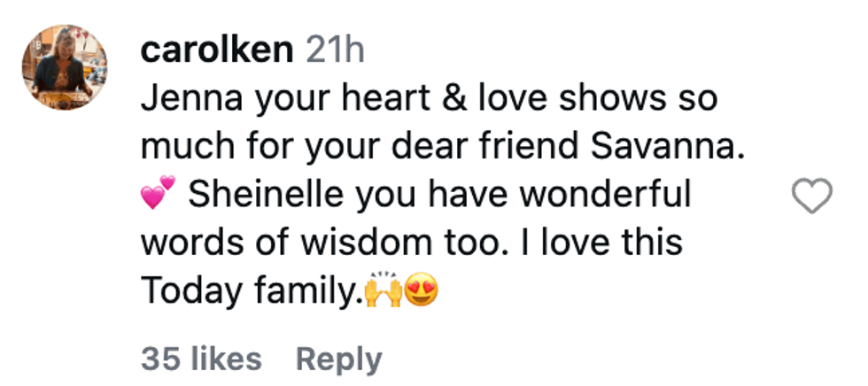Click the carolken username
Screen dimensions: 868x386
[217, 50]
